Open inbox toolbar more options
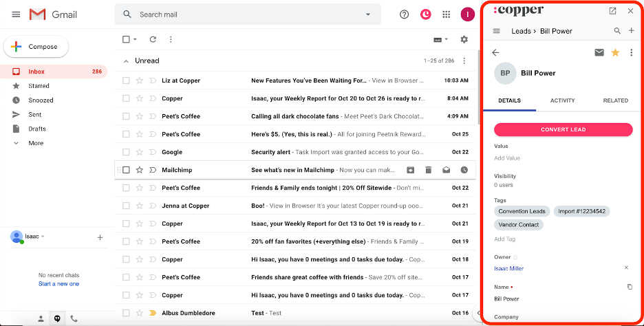 [171, 39]
